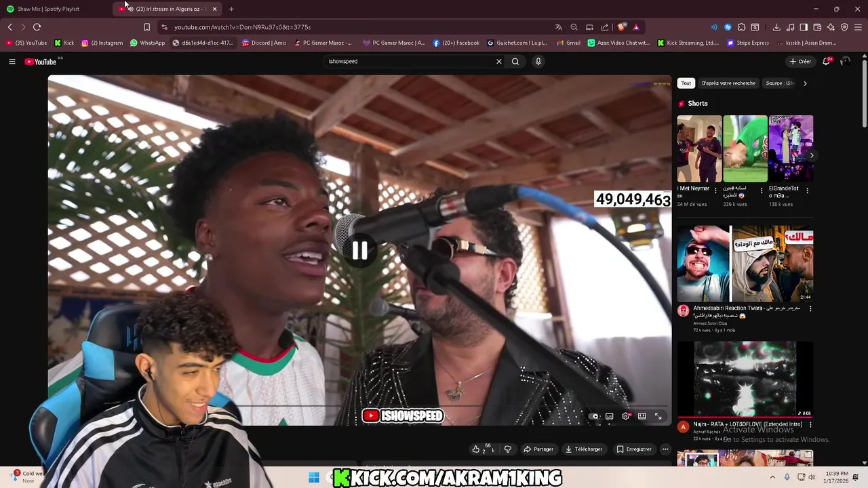Image resolution: width=868 pixels, height=488 pixels.
Task: Open the ElGrandeToto short thumbnail
Action: pyautogui.click(x=791, y=149)
